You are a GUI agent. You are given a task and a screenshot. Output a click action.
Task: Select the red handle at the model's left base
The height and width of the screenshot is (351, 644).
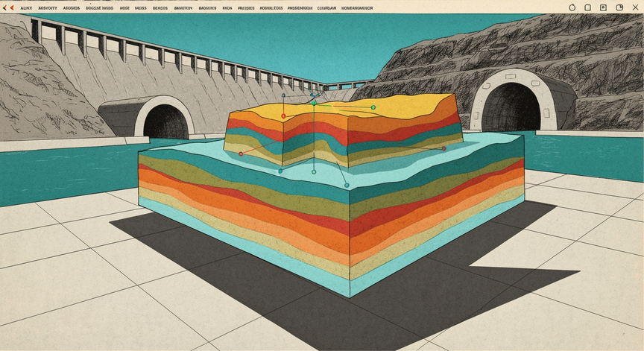(x=241, y=154)
